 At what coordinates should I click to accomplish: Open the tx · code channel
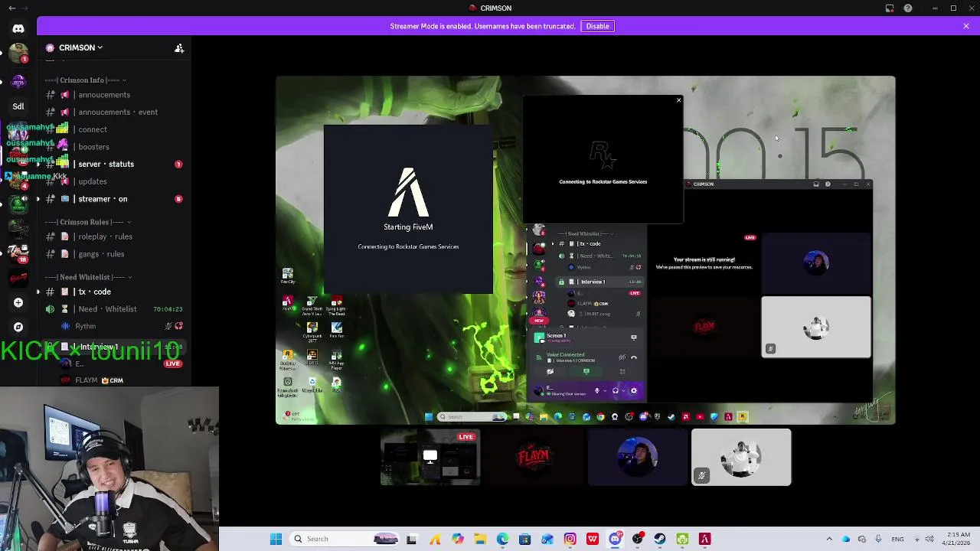tap(115, 292)
